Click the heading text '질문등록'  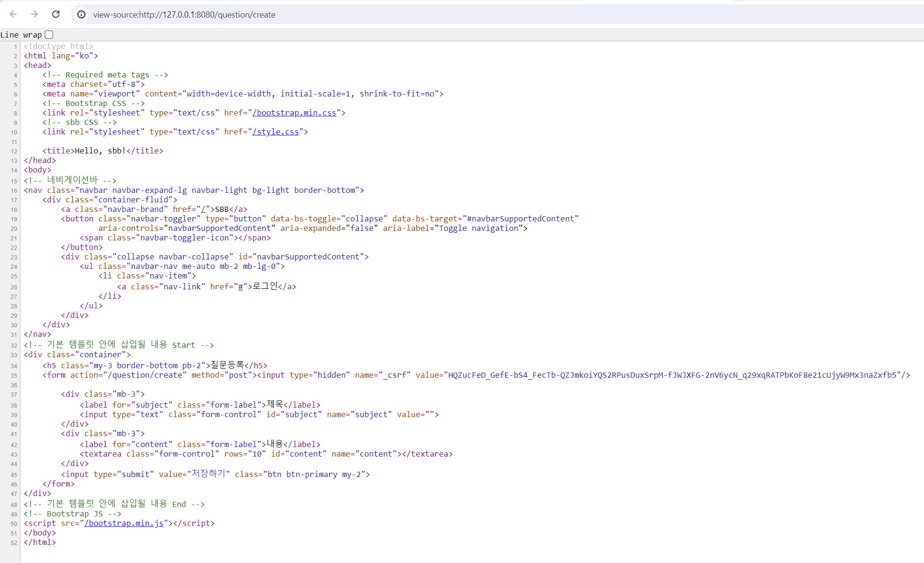[227, 365]
